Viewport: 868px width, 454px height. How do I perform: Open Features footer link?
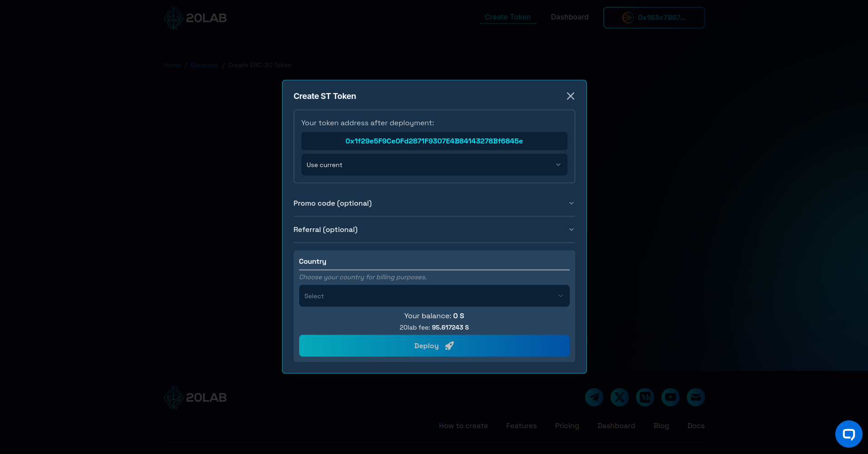(x=522, y=426)
